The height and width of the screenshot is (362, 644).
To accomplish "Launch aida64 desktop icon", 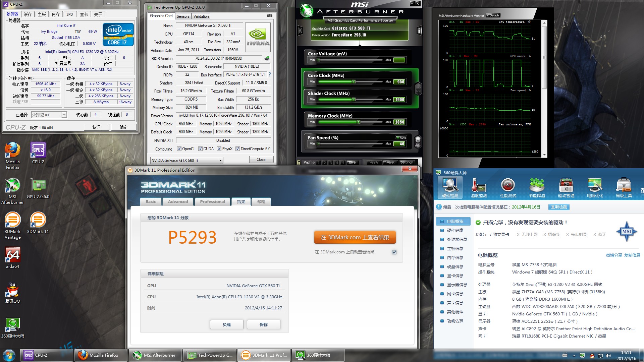I will 12,258.
